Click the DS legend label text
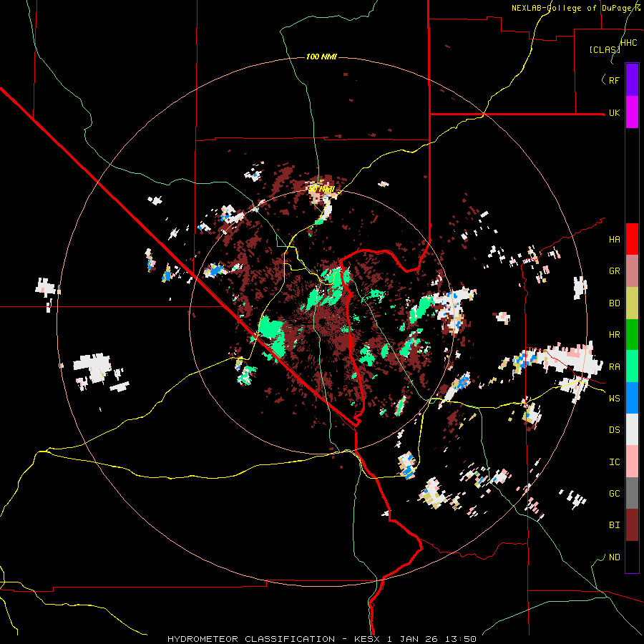The height and width of the screenshot is (644, 644). tap(614, 429)
